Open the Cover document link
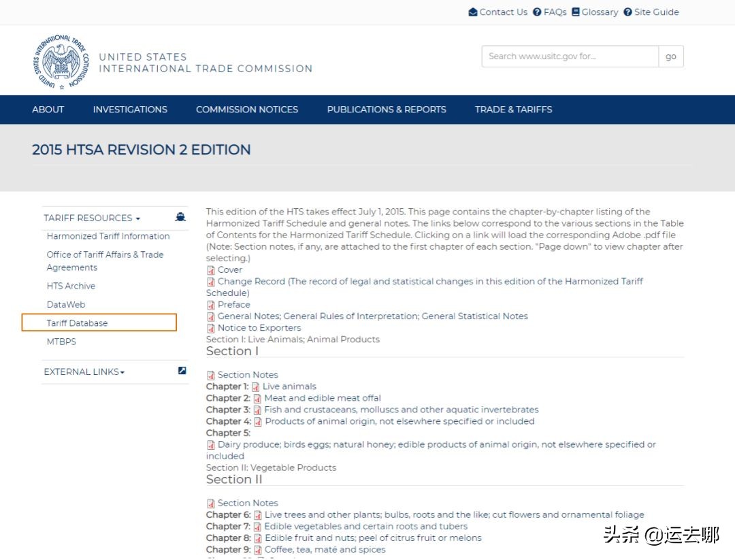 click(230, 270)
